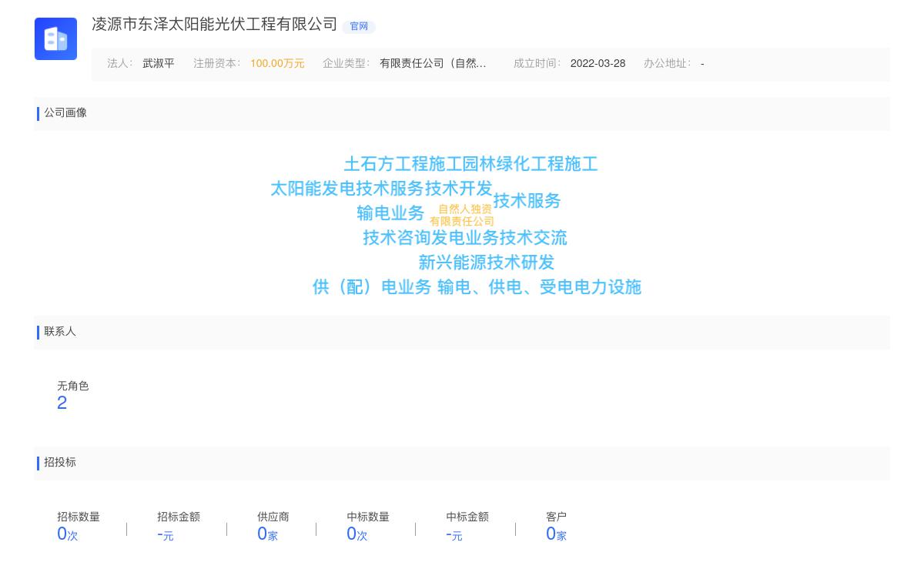The width and height of the screenshot is (924, 579).
Task: Click legal representative 武淑平
Action: pos(159,64)
